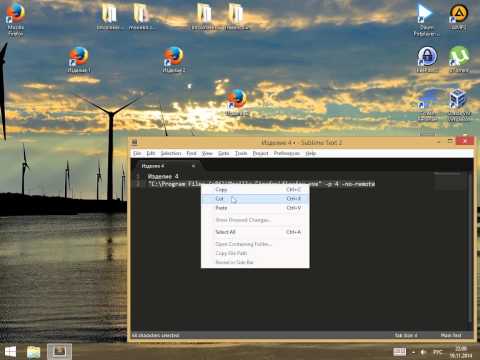Click Copy File Path in context menu
Screen dimensions: 480x360
tap(255, 253)
